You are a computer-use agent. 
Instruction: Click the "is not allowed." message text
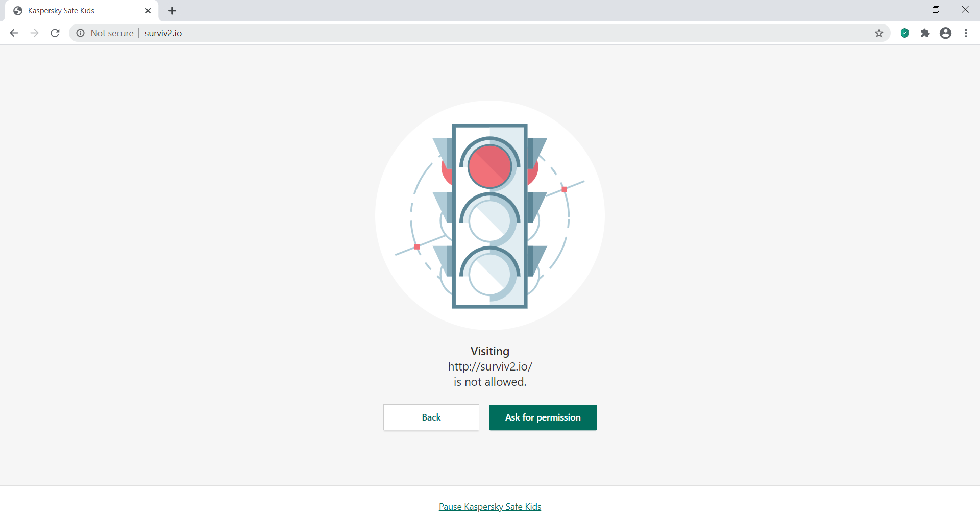(x=490, y=382)
